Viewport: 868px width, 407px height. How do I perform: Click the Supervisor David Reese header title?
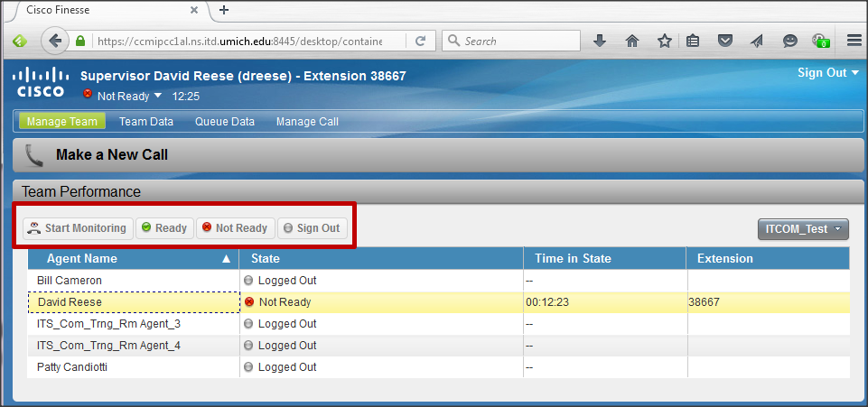point(243,77)
